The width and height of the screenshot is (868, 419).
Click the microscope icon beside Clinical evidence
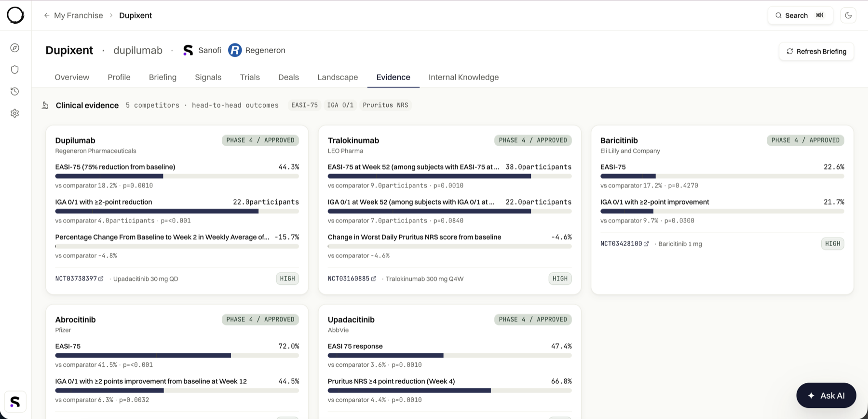tap(45, 105)
